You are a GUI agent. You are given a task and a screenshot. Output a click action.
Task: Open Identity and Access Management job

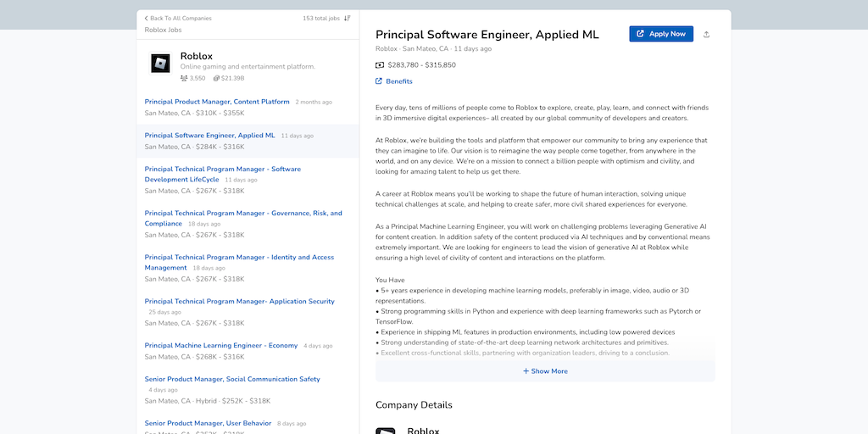point(239,258)
